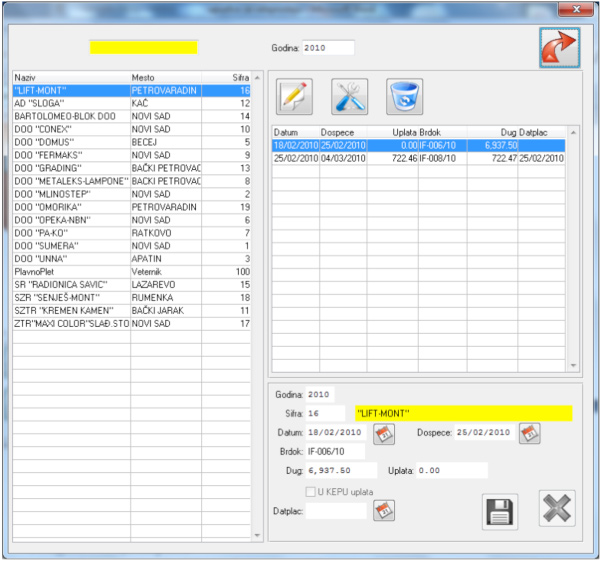The width and height of the screenshot is (600, 561).
Task: Click the yellow search box above the client list
Action: 143,47
